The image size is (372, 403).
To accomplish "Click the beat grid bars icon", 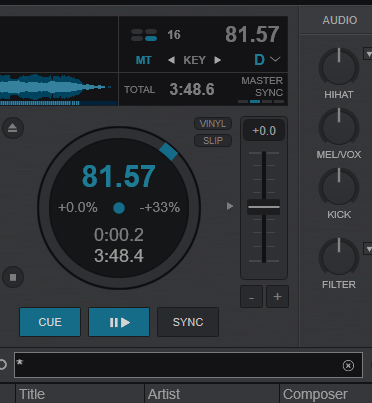I will tap(144, 35).
